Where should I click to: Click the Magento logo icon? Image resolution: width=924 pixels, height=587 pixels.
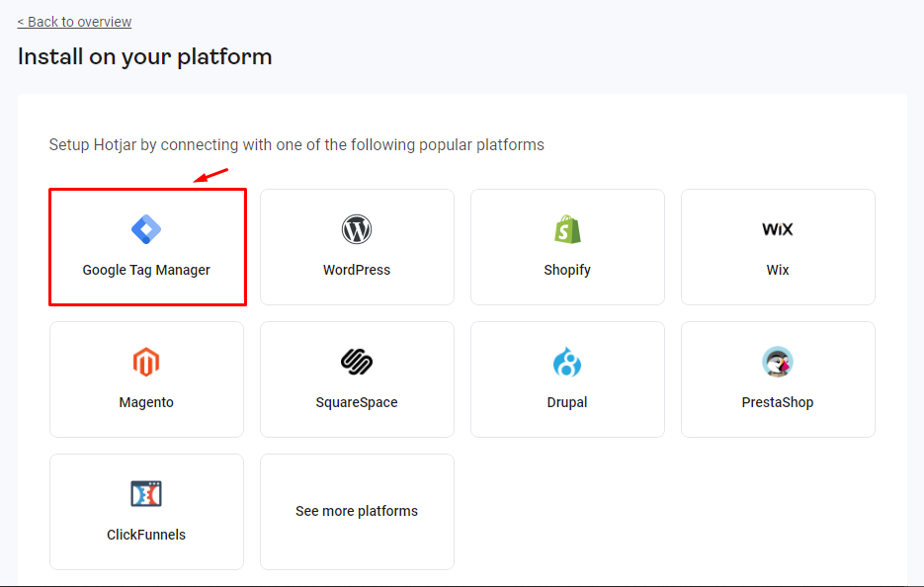pyautogui.click(x=146, y=362)
